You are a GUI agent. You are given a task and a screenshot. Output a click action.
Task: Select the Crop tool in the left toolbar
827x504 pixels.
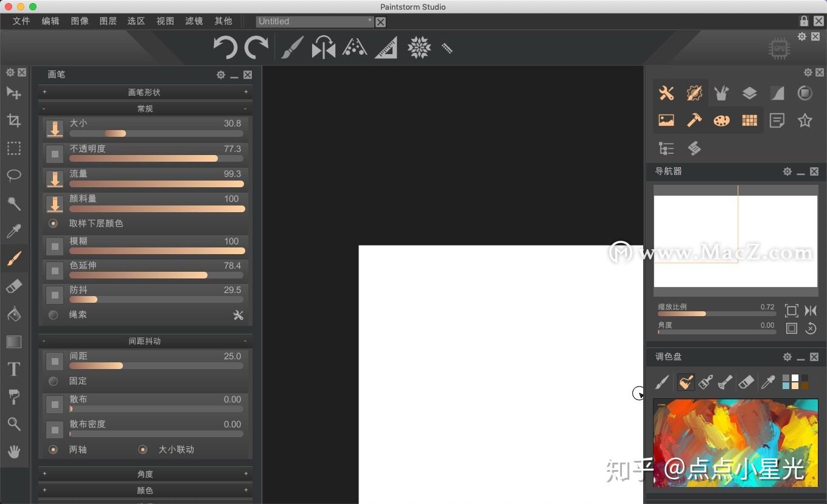tap(13, 120)
